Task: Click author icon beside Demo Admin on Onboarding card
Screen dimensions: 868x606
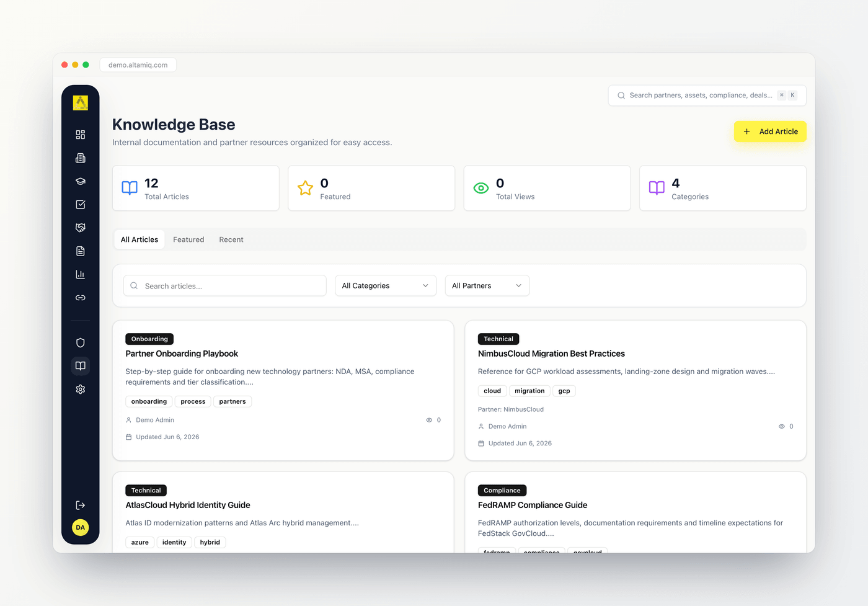Action: click(129, 420)
